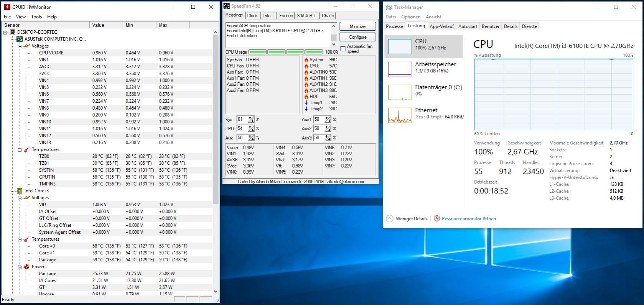644x305 pixels.
Task: Select the Ethernet graph thumbnail
Action: point(400,115)
